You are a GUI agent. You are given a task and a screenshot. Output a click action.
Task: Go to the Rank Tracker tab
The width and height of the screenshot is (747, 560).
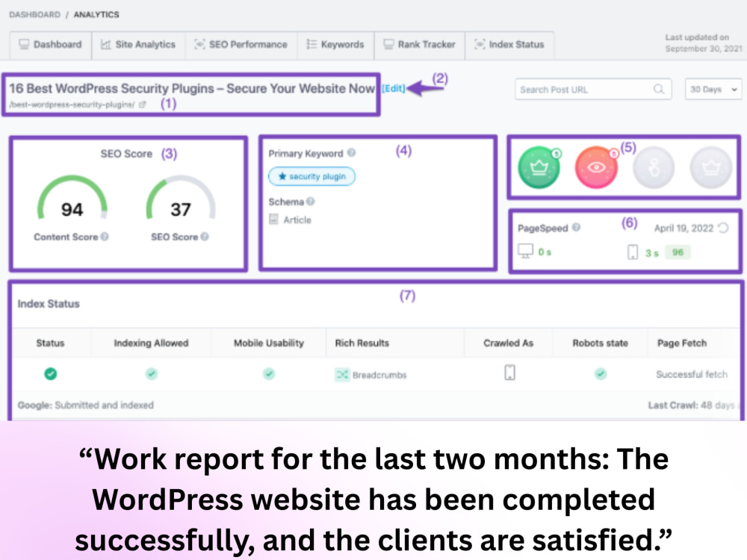point(420,45)
